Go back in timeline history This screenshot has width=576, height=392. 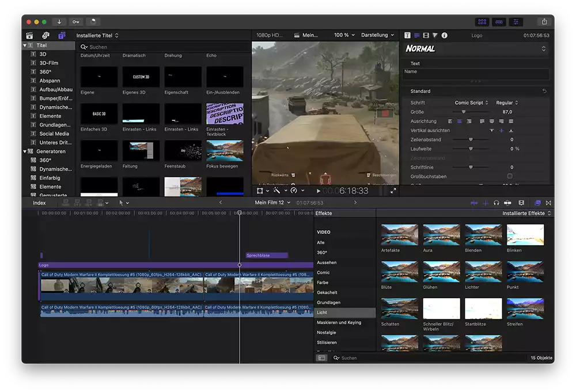coord(221,202)
